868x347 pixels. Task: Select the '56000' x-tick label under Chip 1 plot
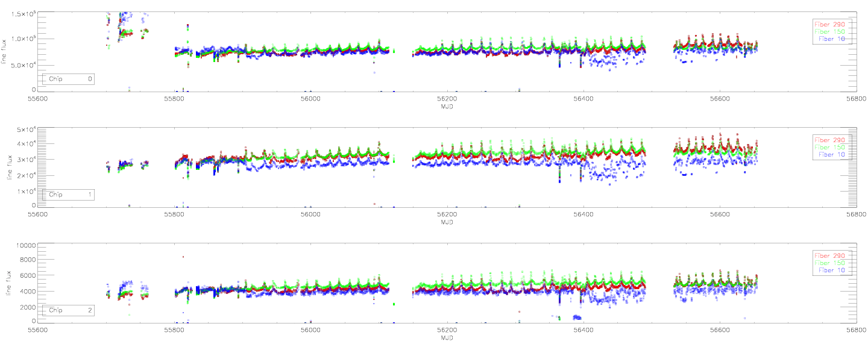coord(310,214)
